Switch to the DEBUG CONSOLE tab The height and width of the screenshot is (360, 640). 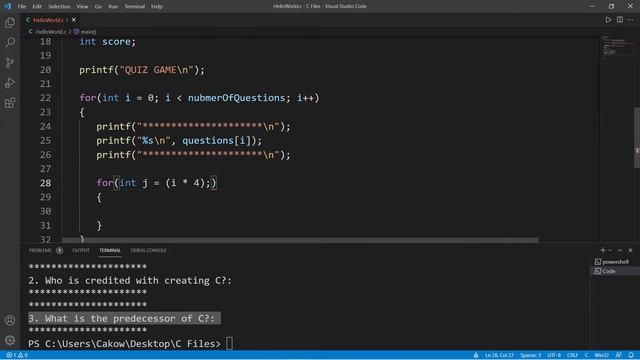(148, 250)
